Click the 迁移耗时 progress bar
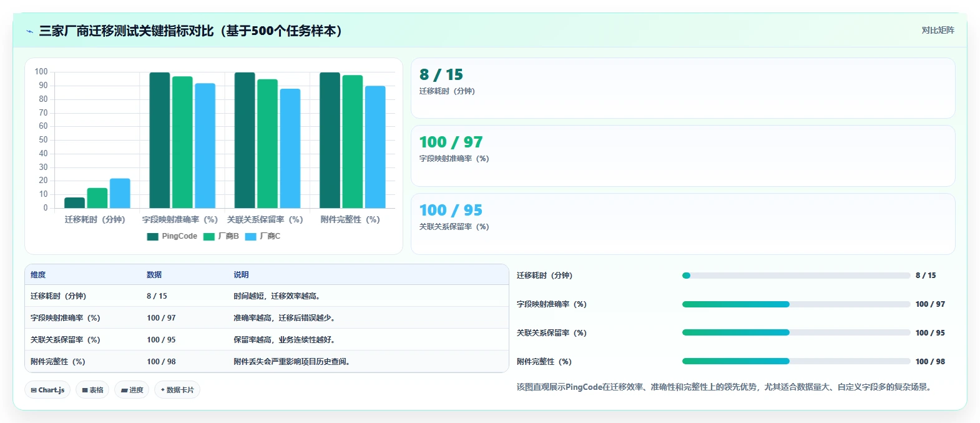The image size is (980, 423). [x=796, y=276]
